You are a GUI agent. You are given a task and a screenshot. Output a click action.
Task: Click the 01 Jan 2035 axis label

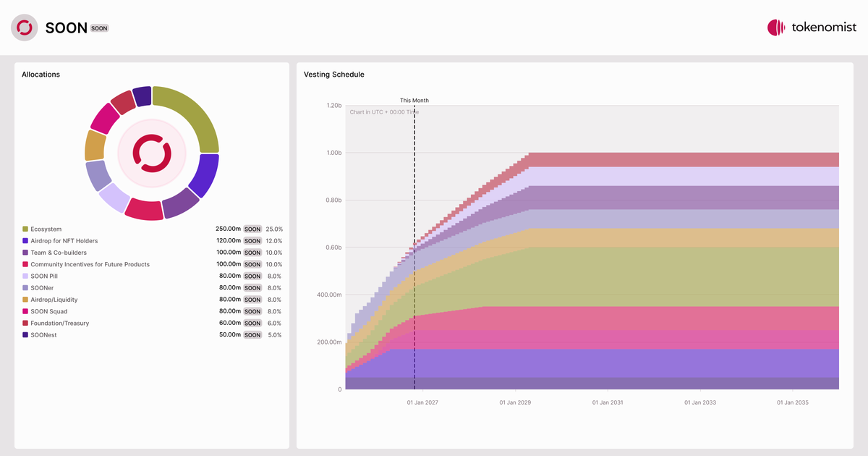(793, 402)
